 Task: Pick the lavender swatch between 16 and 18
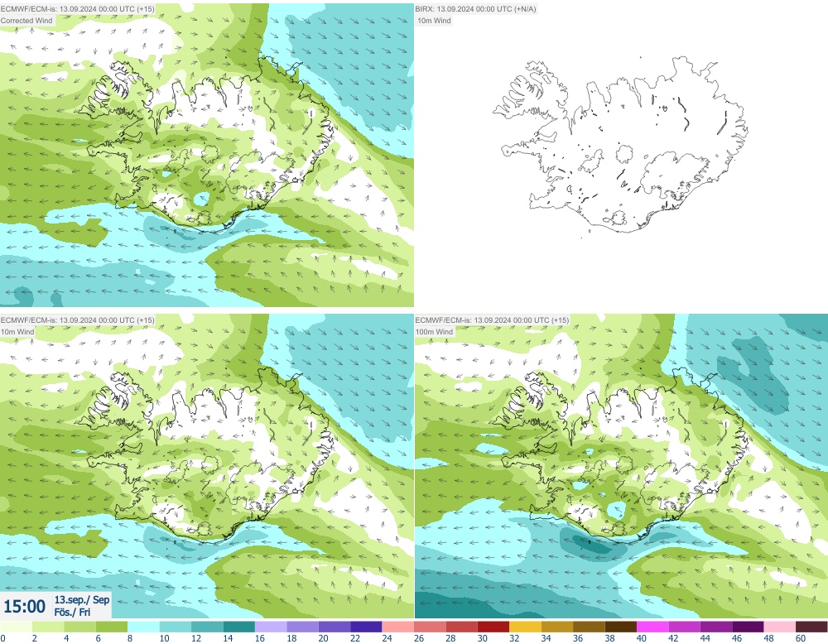coord(271,627)
